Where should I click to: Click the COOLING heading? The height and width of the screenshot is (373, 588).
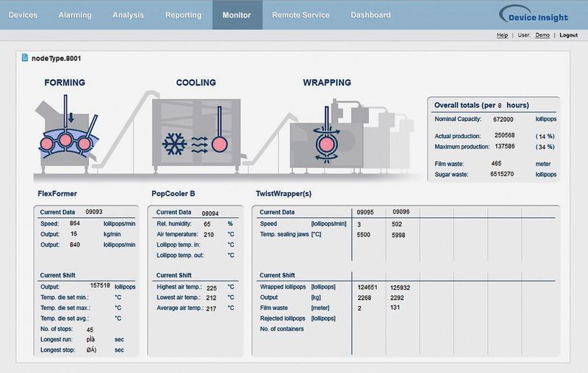pos(196,82)
